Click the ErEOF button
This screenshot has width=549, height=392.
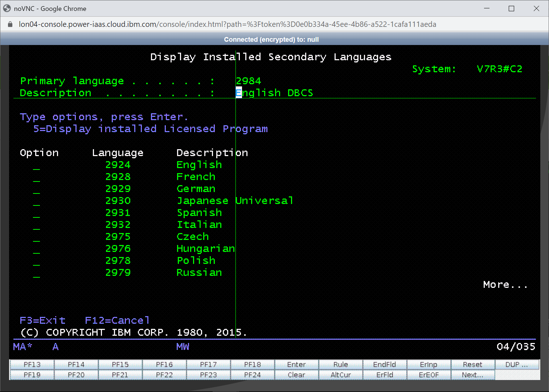click(429, 375)
